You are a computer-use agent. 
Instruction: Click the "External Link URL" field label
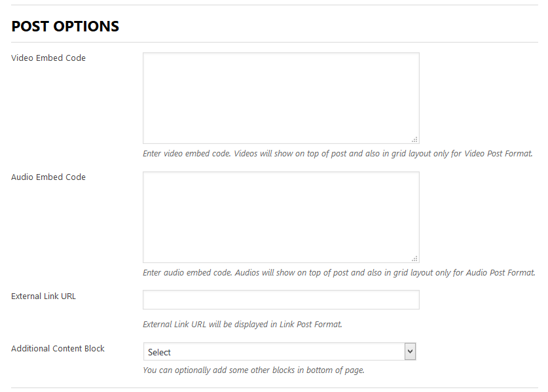pos(43,296)
